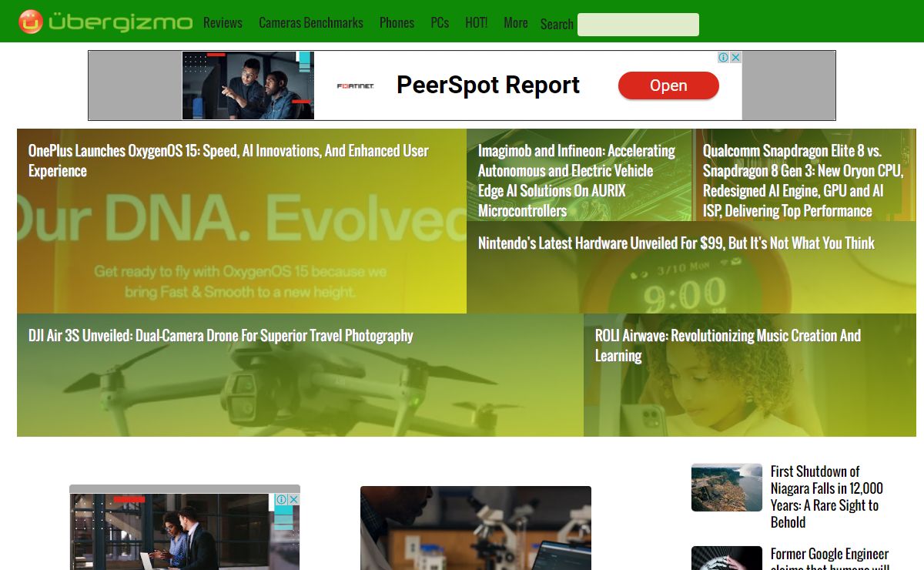Open Cameras Benchmarks menu item
Viewport: 924px width, 570px height.
pos(311,23)
